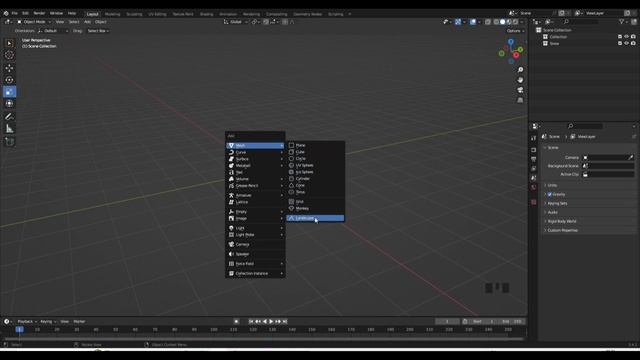The image size is (640, 360).
Task: Click the current frame number field in the timeline
Action: [447, 322]
